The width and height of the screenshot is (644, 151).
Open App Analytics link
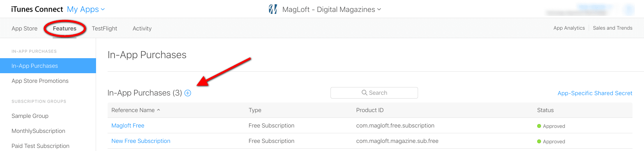569,28
